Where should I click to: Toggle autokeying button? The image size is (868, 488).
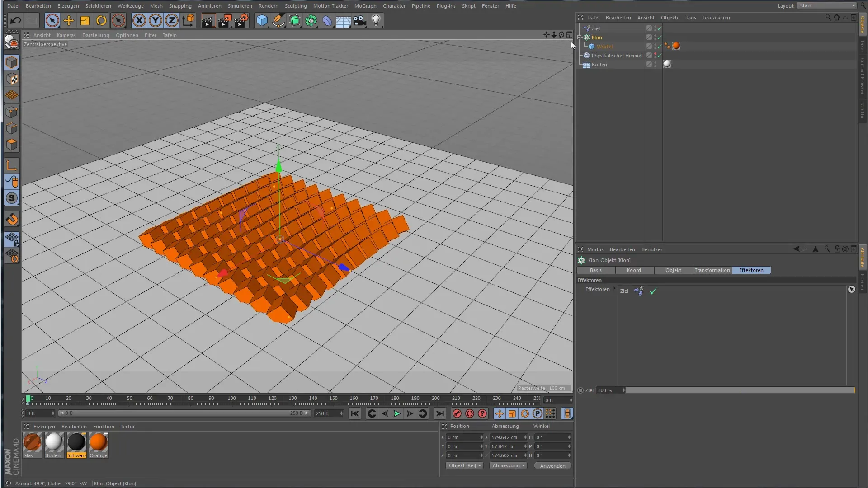coord(470,413)
